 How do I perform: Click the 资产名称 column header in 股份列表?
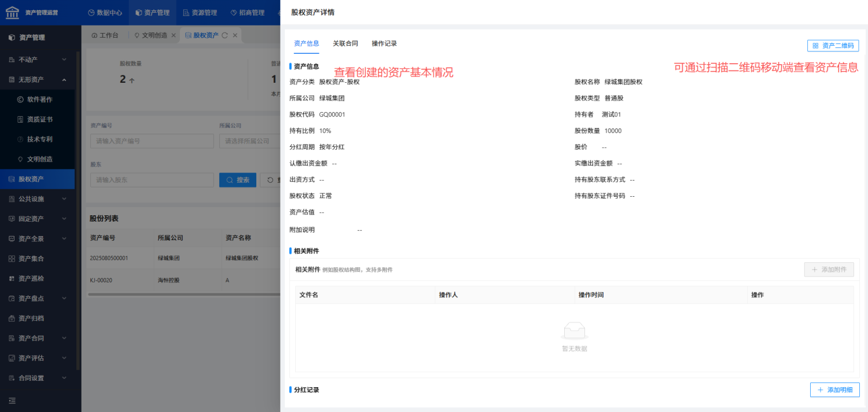pyautogui.click(x=238, y=238)
